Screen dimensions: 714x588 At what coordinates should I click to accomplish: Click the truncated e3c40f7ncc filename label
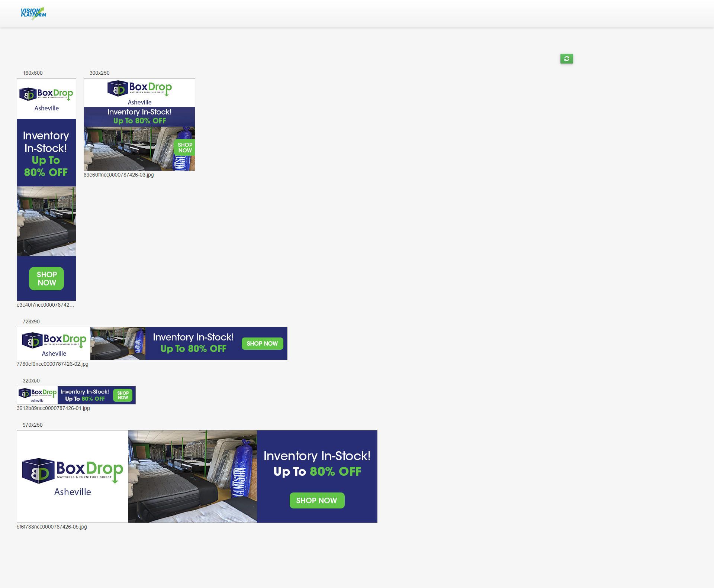click(45, 305)
